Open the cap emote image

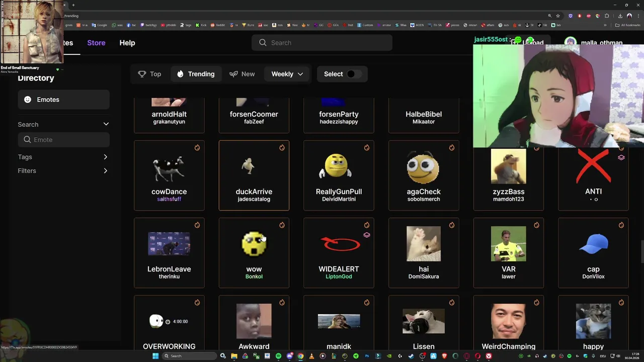coord(593,244)
